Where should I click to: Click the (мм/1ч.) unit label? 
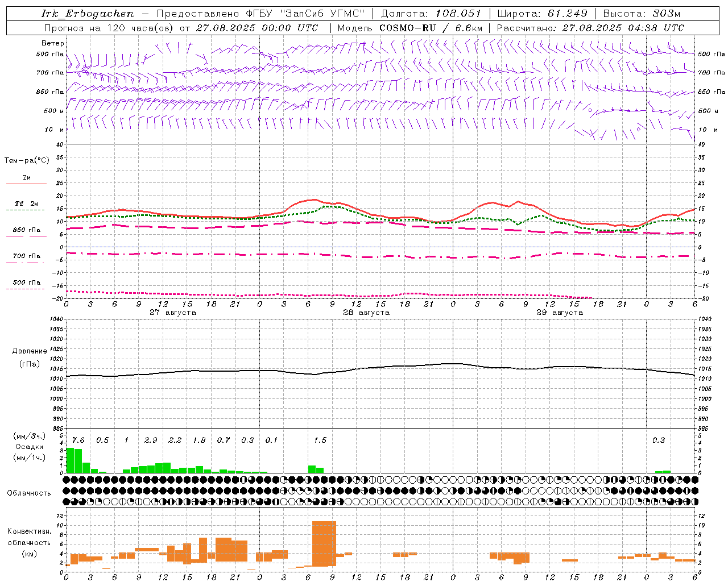(x=30, y=458)
